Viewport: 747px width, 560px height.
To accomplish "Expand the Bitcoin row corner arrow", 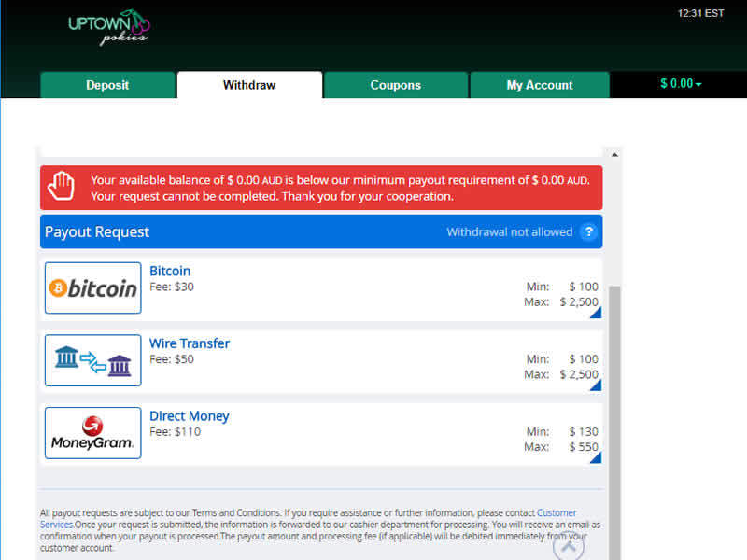I will (596, 313).
